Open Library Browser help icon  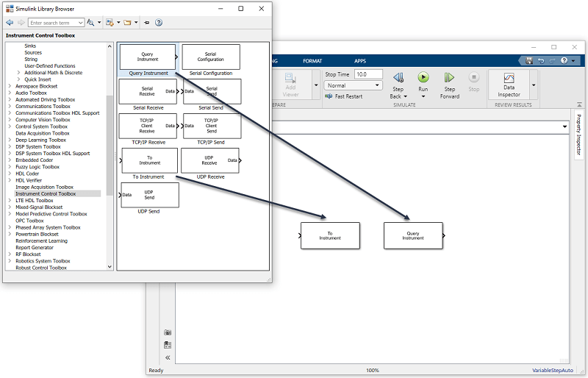[x=159, y=23]
